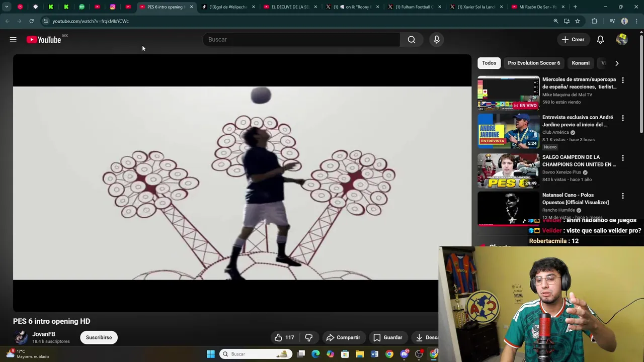Click the 'PES 6 intro opening HD' title
Viewport: 644px width, 362px height.
coord(52,321)
